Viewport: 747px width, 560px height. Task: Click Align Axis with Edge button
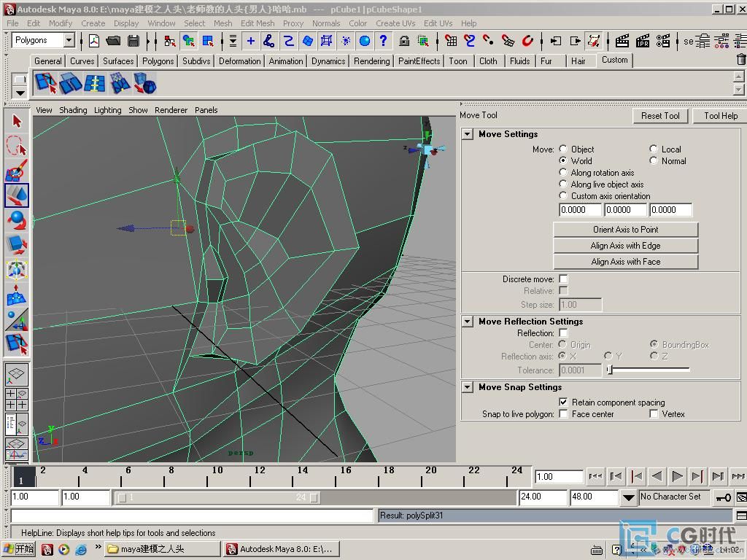pyautogui.click(x=625, y=246)
